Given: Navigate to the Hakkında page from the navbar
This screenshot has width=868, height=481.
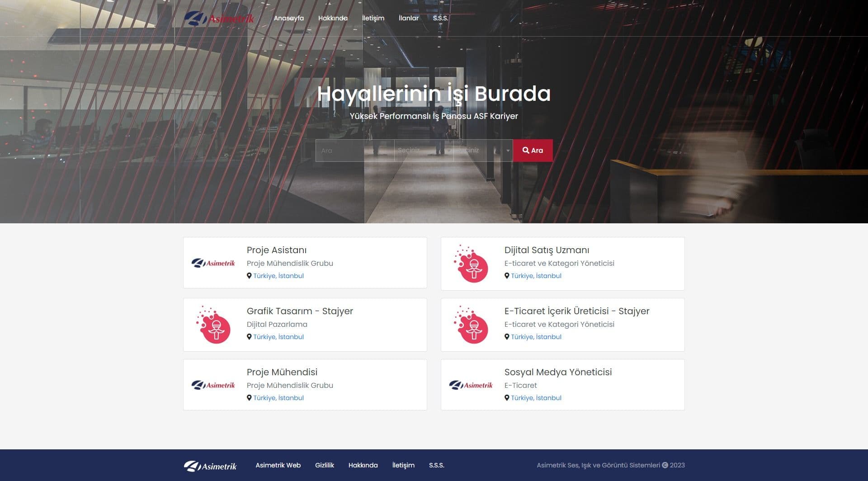Looking at the screenshot, I should (x=333, y=18).
